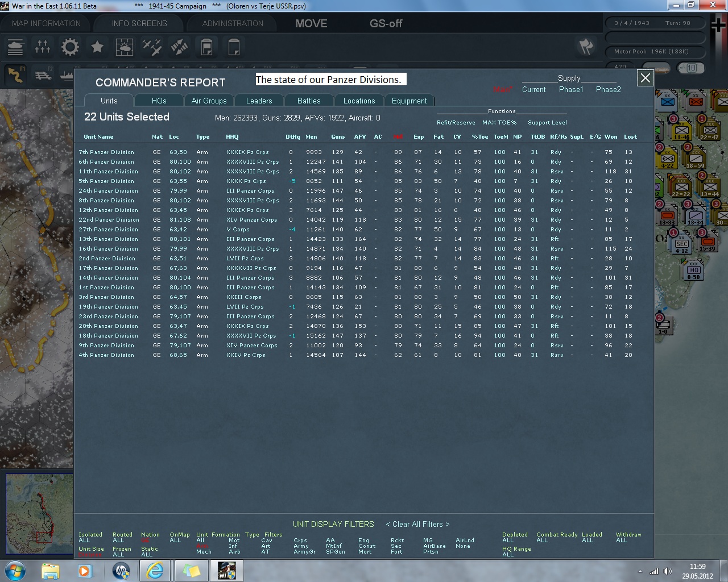Click the MAX TOE% function
The width and height of the screenshot is (728, 582).
pyautogui.click(x=499, y=122)
